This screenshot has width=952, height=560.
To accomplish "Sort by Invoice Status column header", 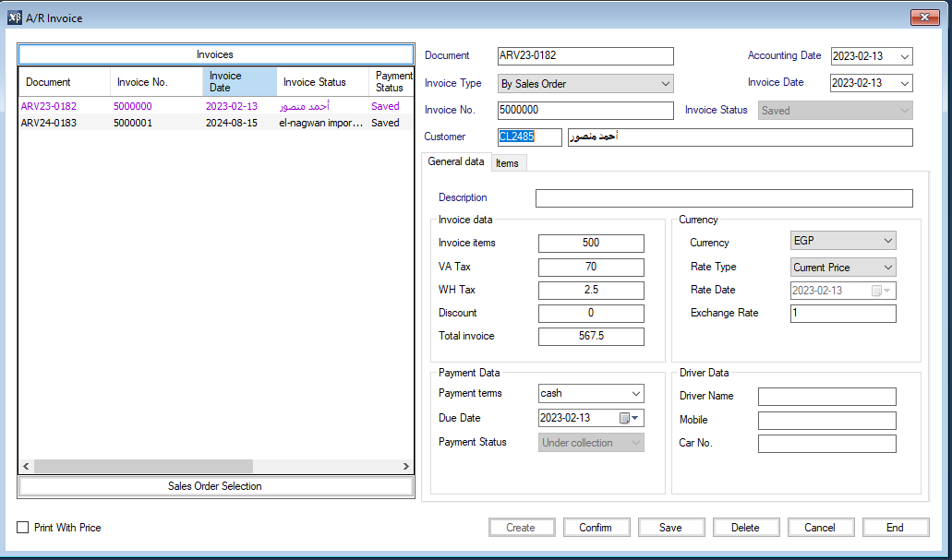I will point(322,82).
